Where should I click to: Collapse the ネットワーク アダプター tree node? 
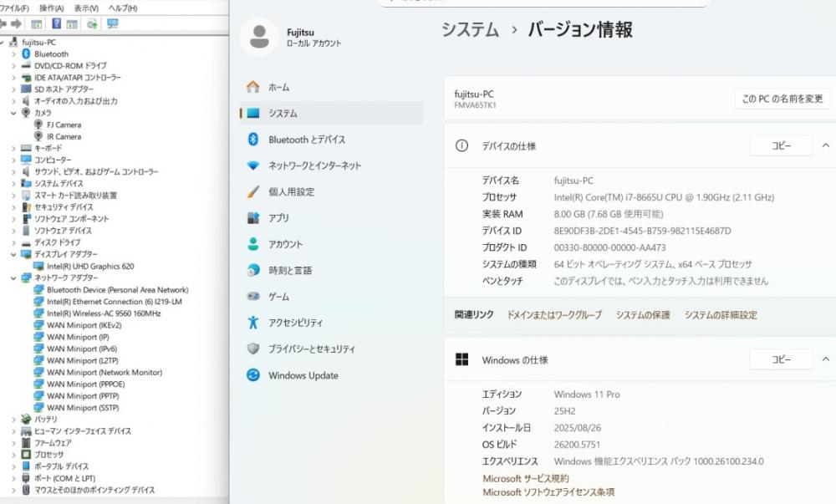(x=13, y=277)
